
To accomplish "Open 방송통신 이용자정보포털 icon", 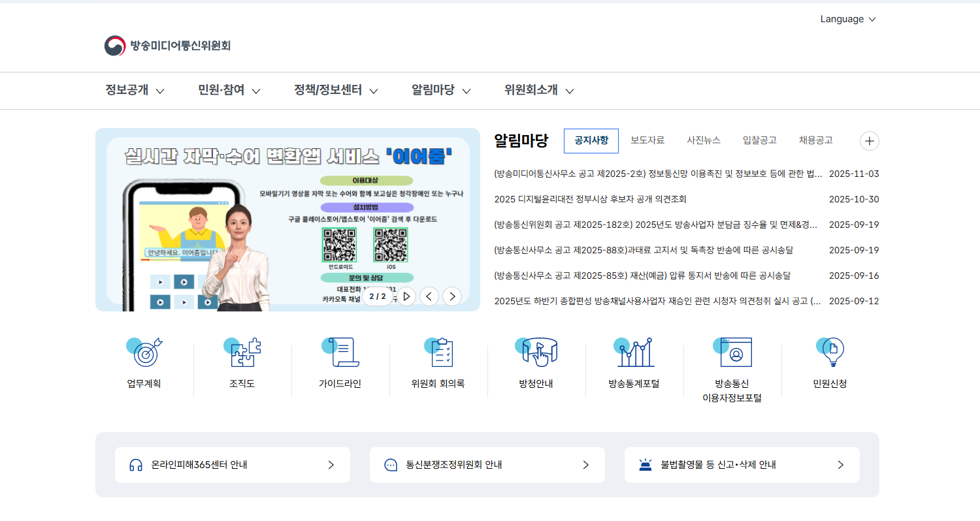I will click(x=733, y=352).
